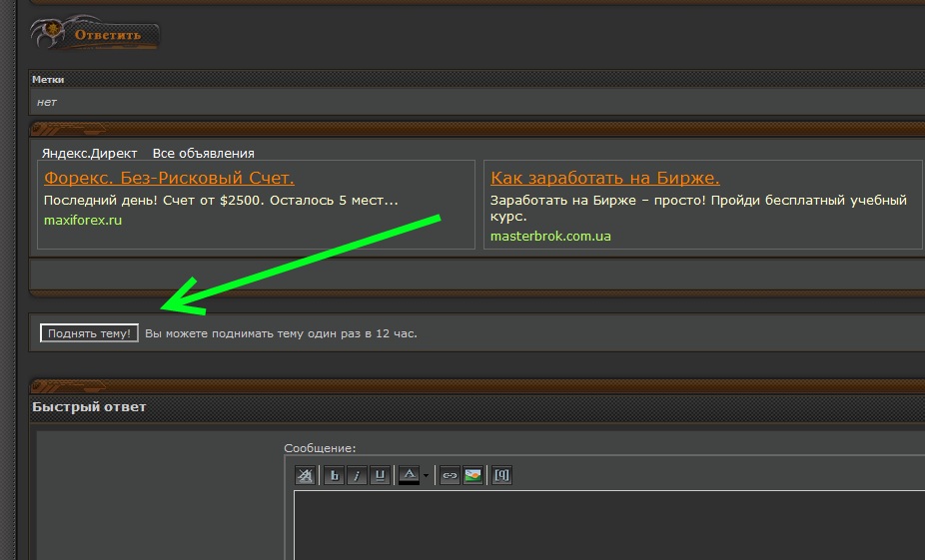Click the insert link icon
Image resolution: width=925 pixels, height=560 pixels.
point(450,476)
